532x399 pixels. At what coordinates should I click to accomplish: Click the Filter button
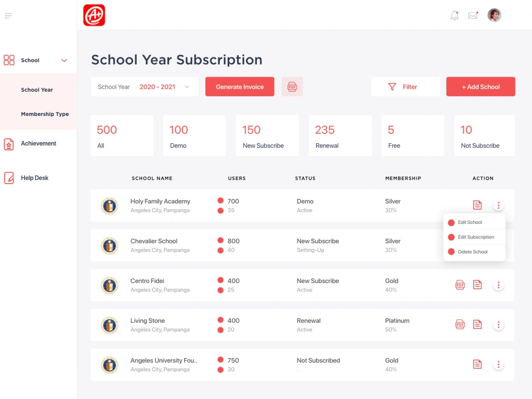click(x=405, y=87)
